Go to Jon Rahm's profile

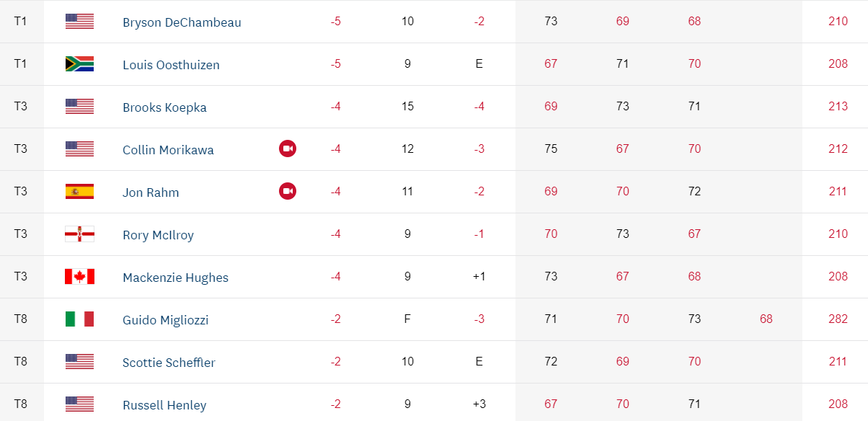click(151, 192)
